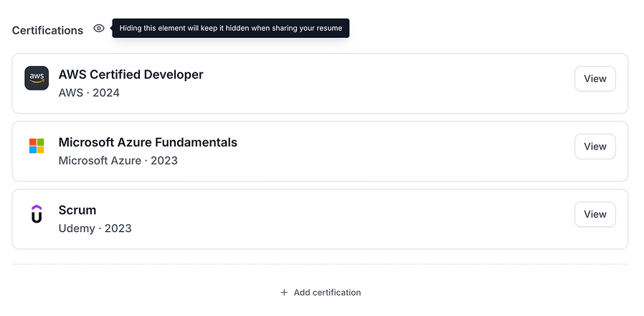Click the AWS logo icon
The height and width of the screenshot is (316, 644).
click(37, 78)
